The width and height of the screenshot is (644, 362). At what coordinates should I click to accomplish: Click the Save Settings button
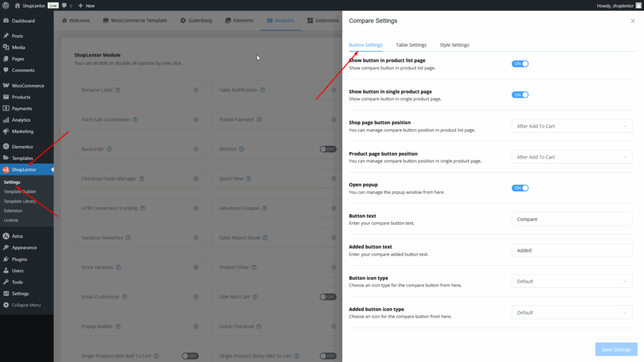pos(616,349)
